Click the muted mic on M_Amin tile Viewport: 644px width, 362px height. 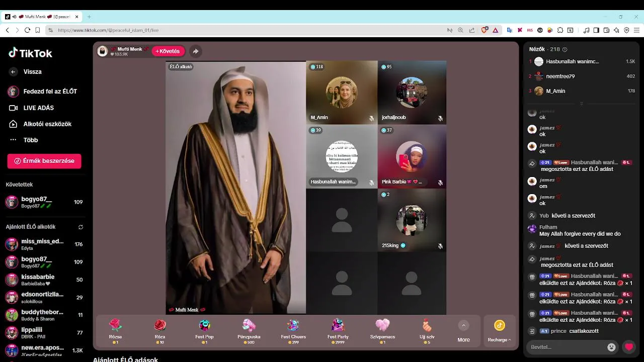[371, 118]
